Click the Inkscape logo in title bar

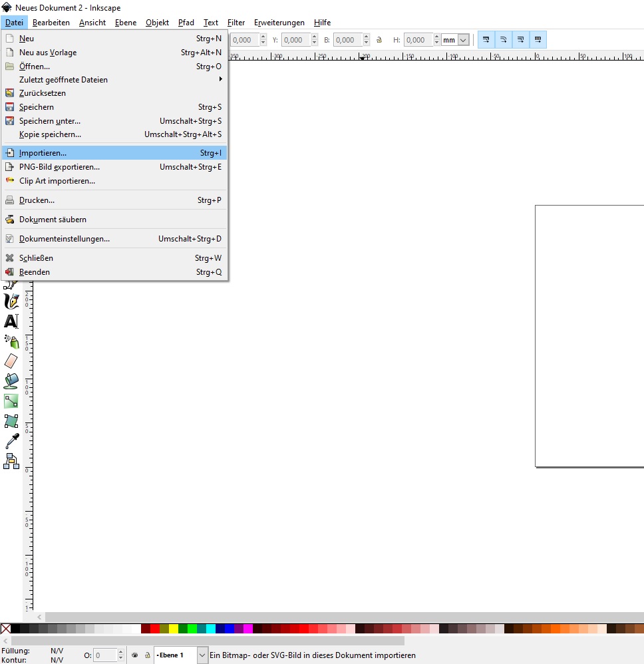[7, 7]
